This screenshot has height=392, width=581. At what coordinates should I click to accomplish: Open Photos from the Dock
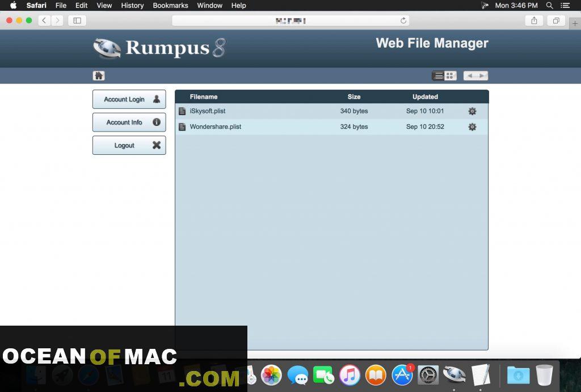271,375
